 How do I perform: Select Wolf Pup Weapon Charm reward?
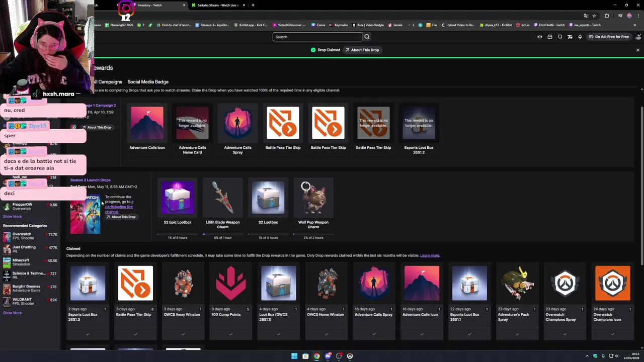point(313,198)
